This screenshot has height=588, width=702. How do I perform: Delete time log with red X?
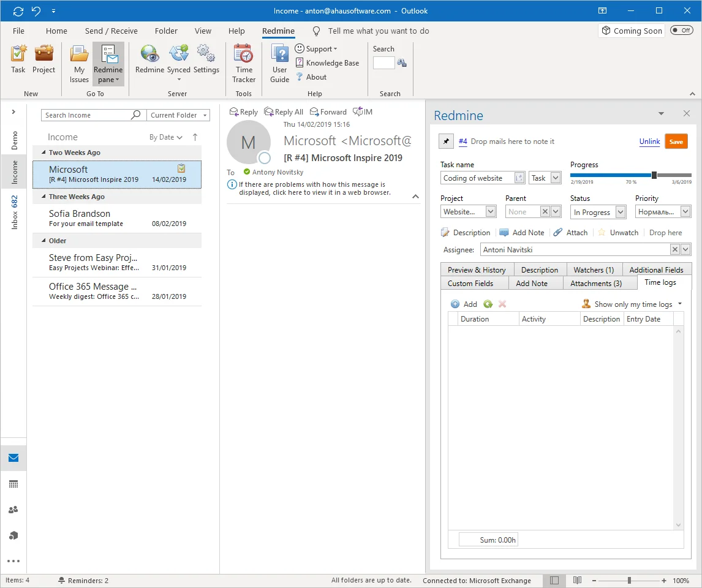point(502,304)
